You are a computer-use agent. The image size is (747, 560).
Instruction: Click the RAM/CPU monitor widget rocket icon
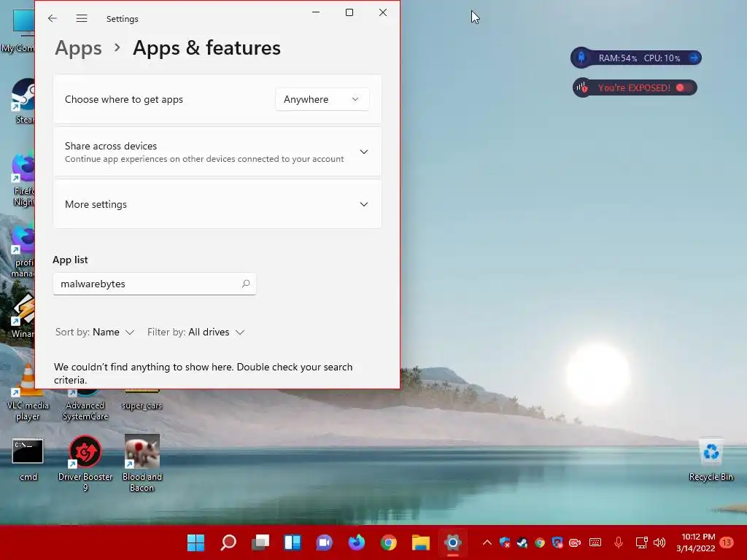point(581,58)
